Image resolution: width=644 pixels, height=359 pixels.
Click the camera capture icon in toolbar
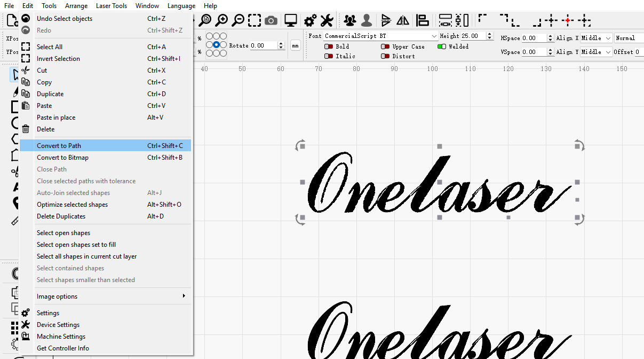271,20
